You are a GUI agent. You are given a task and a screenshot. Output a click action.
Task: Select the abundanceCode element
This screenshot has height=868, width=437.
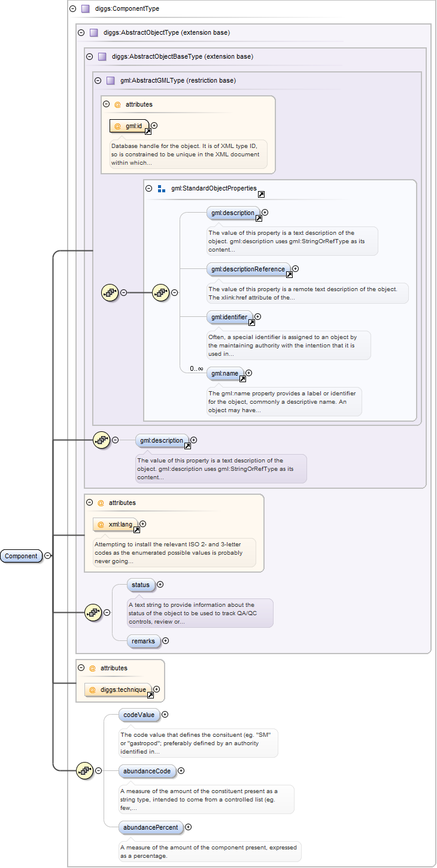147,771
